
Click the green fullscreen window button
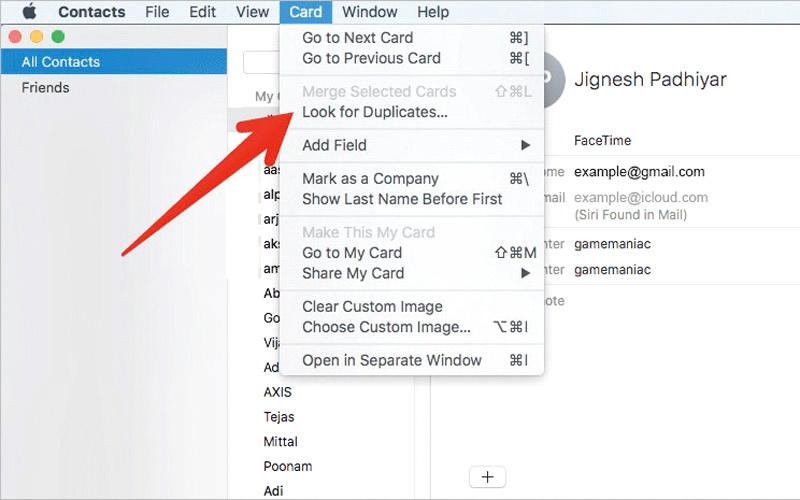click(58, 36)
